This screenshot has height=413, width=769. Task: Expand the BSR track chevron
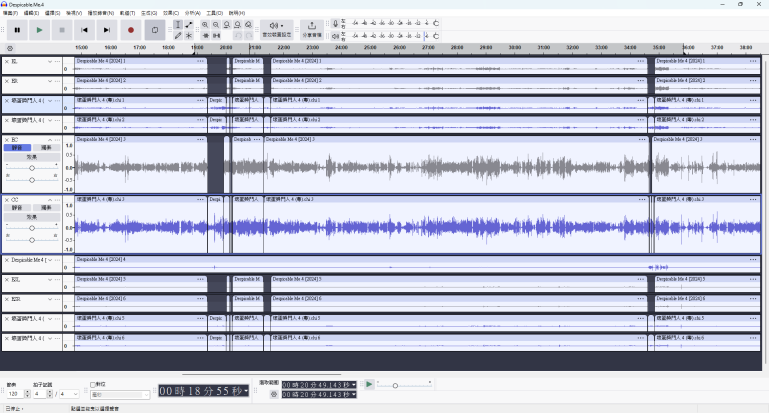(x=50, y=299)
